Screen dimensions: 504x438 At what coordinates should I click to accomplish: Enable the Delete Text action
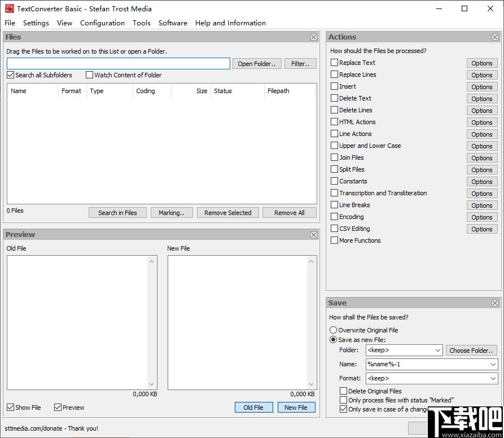(x=334, y=98)
